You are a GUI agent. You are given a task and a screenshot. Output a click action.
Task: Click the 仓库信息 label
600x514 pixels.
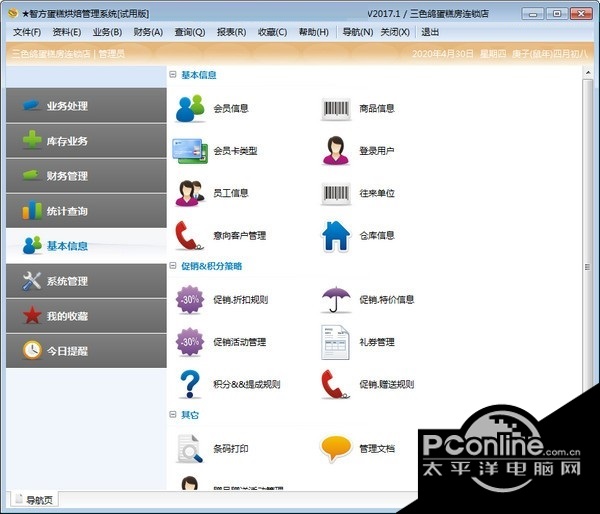(x=377, y=235)
